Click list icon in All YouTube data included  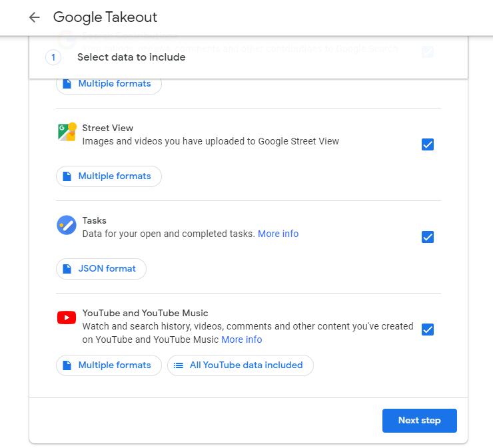coord(179,365)
